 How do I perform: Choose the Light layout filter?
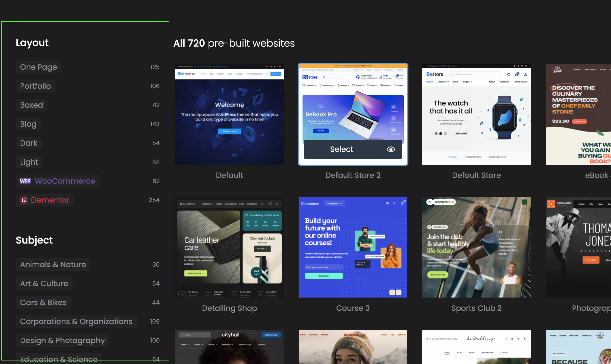(29, 162)
